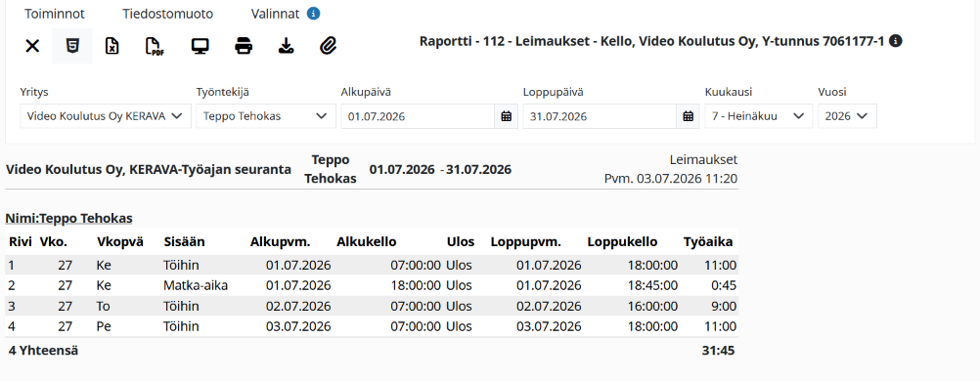Click info icon after the report title
The height and width of the screenshot is (381, 980).
click(x=896, y=41)
